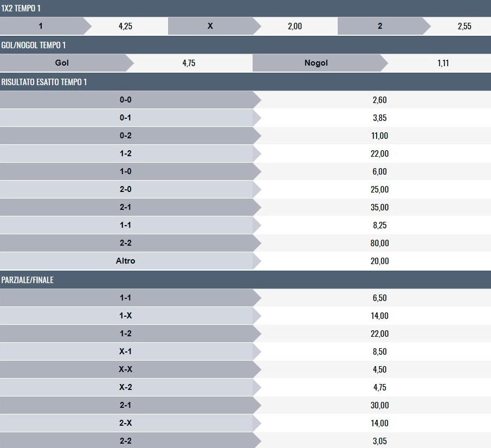The image size is (491, 448).
Task: Select Parziale/Finale X-1 odds 8,50
Action: 379,351
